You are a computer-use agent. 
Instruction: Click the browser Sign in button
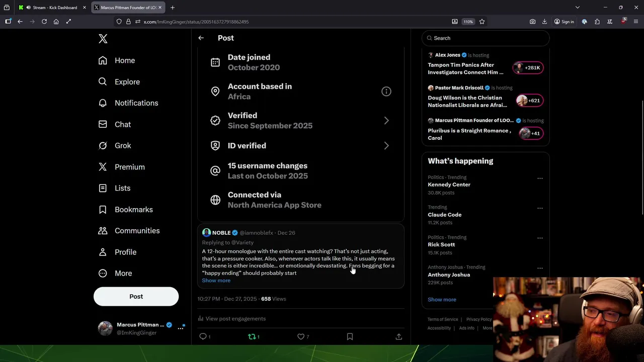pos(564,22)
